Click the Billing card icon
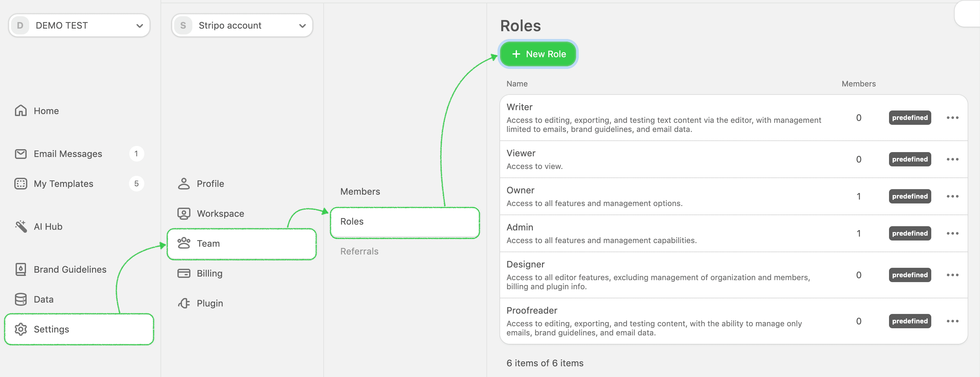The height and width of the screenshot is (377, 980). click(x=184, y=273)
